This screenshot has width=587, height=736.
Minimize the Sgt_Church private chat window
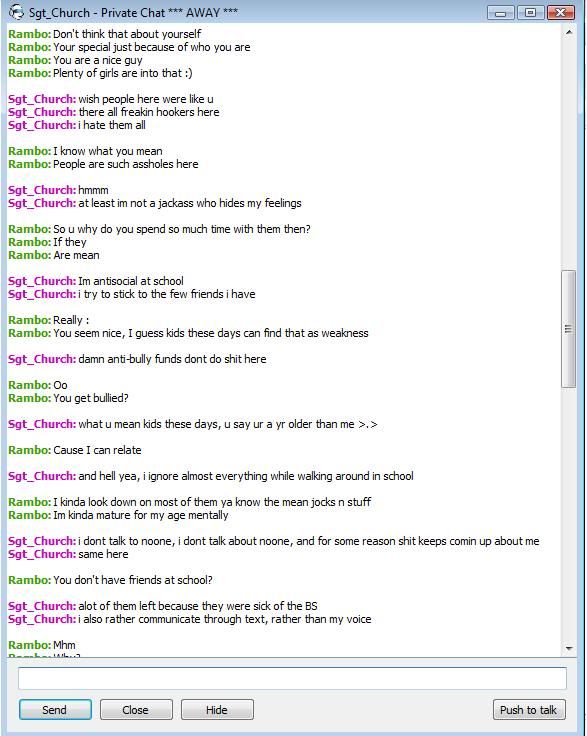(x=501, y=13)
